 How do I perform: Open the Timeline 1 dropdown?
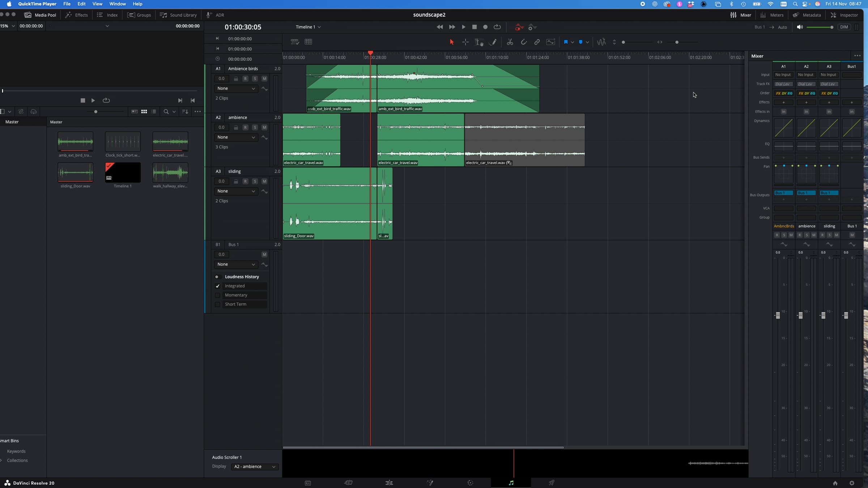pyautogui.click(x=308, y=27)
